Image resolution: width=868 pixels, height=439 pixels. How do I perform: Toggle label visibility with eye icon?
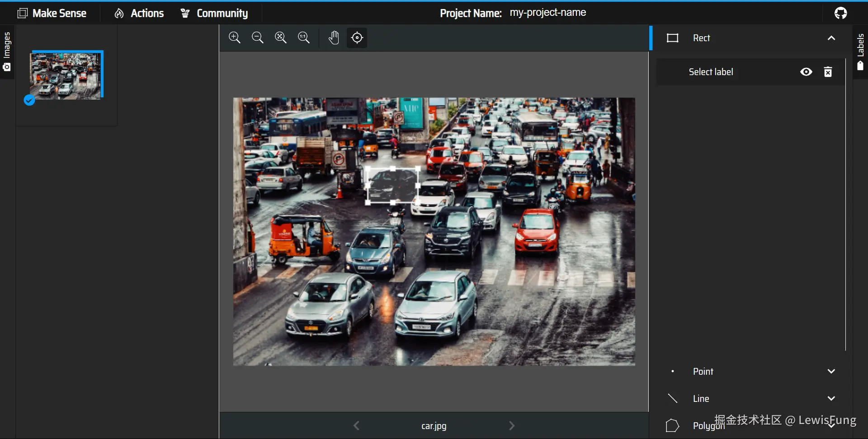(x=806, y=72)
